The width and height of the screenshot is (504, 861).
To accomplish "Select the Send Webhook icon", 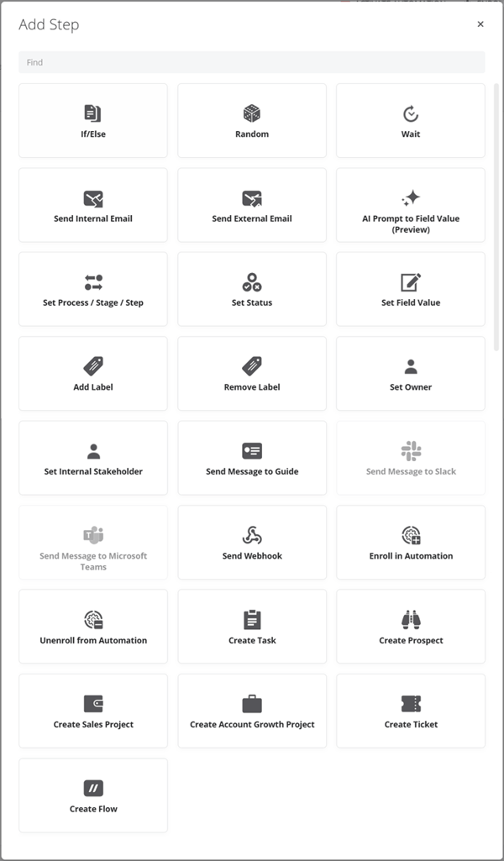I will [x=252, y=535].
